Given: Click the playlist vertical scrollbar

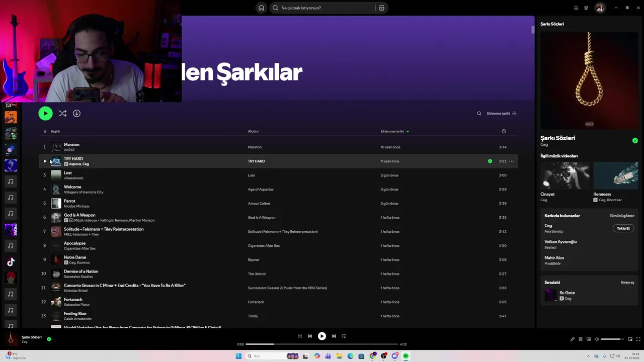Looking at the screenshot, I should (x=532, y=30).
